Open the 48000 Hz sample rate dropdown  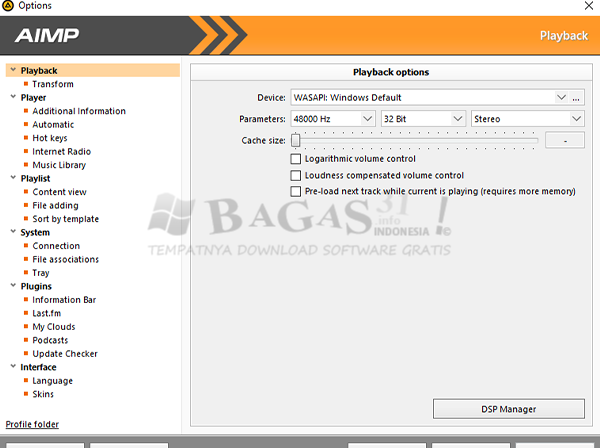[333, 119]
